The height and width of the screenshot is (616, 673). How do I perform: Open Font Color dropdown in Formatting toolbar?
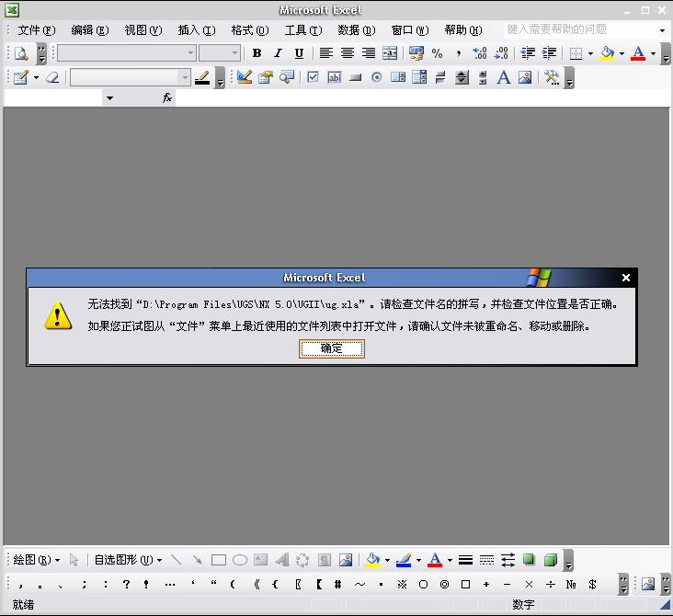tap(654, 53)
